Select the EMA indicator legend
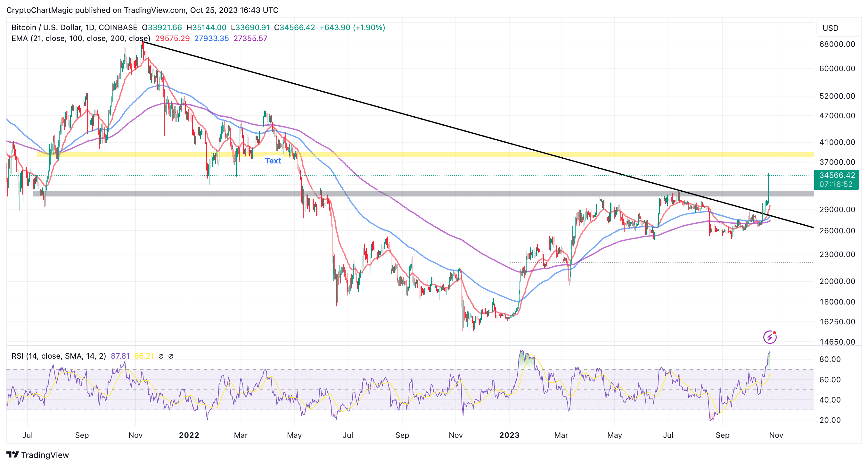The width and height of the screenshot is (868, 466). [x=80, y=38]
